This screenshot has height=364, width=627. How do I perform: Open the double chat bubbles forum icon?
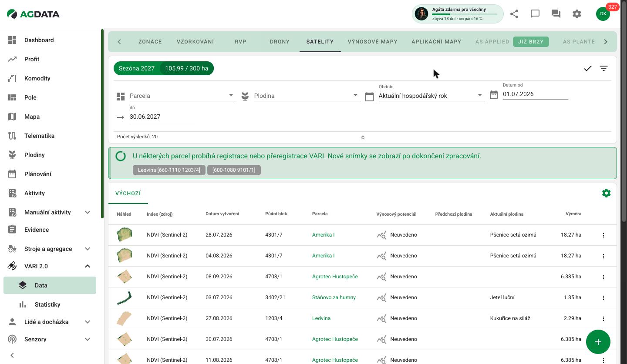pyautogui.click(x=556, y=14)
